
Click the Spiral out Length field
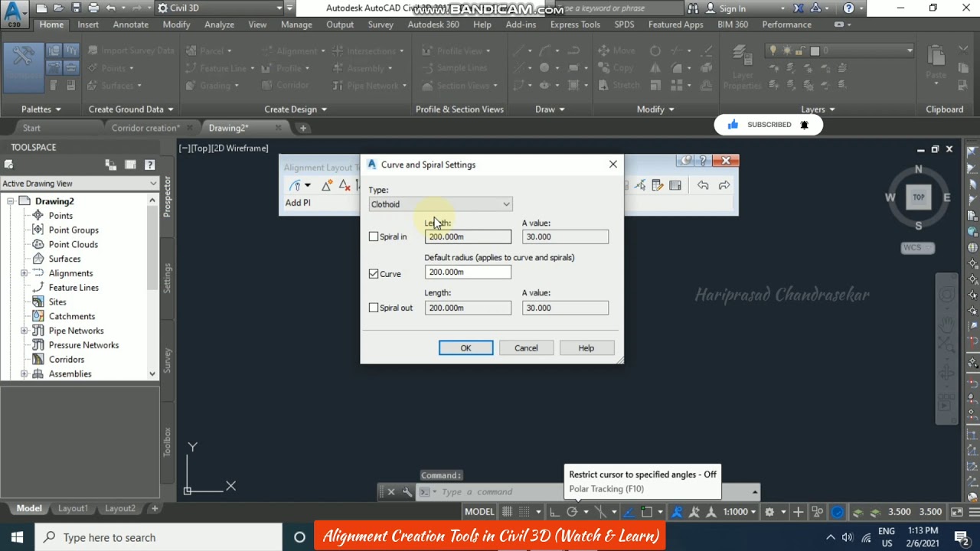pos(468,308)
